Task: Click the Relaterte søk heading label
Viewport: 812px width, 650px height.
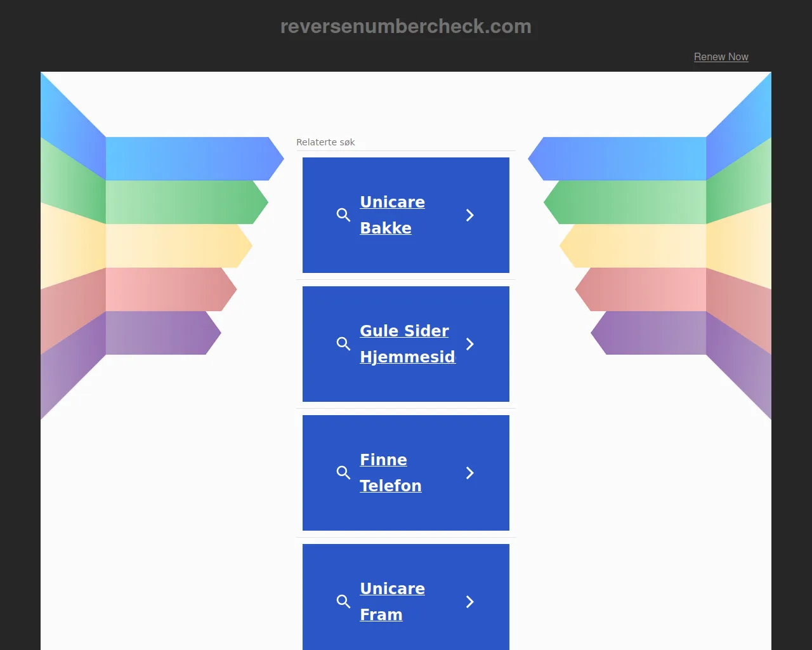Action: 325,142
